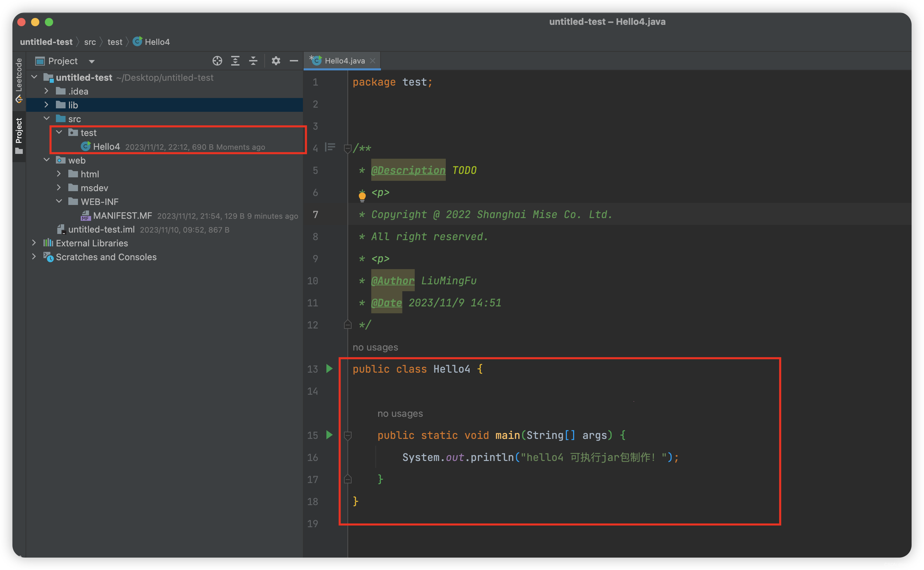Click test in the breadcrumb bar

click(x=115, y=42)
